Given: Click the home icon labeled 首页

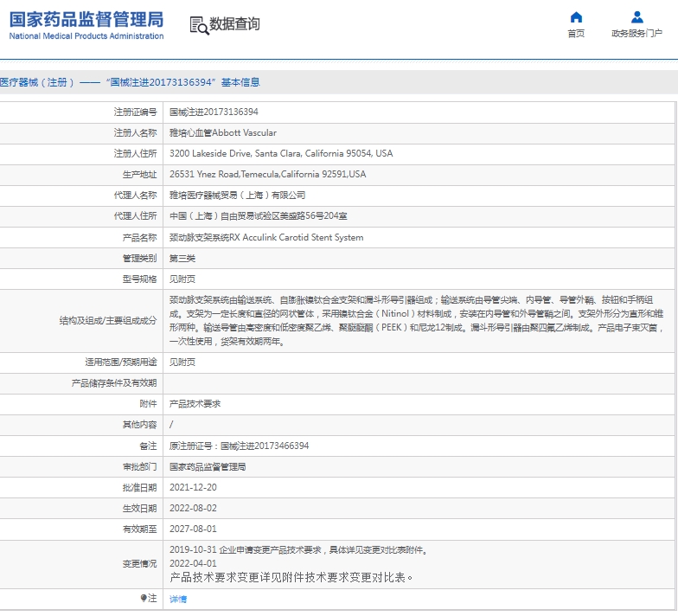Looking at the screenshot, I should [576, 17].
